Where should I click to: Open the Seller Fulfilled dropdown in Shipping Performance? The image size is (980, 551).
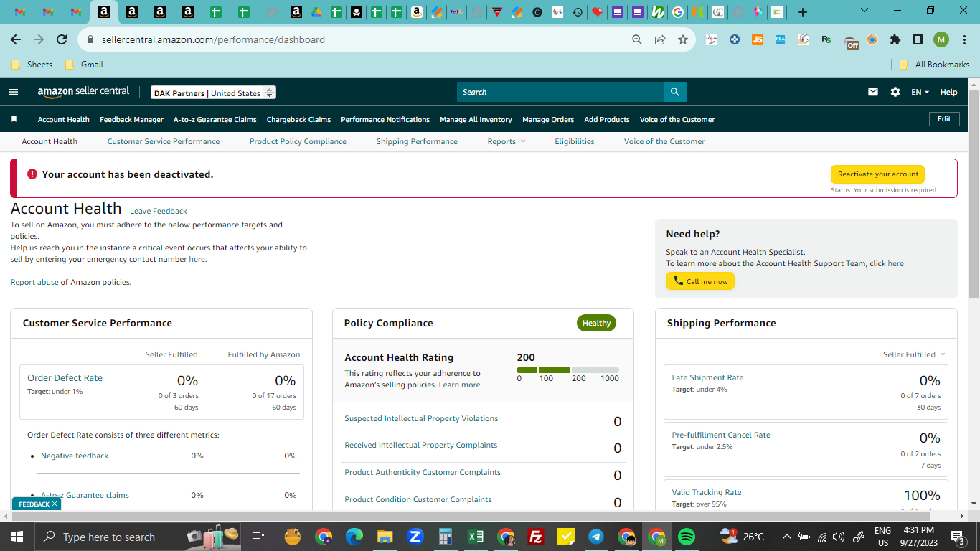tap(914, 354)
